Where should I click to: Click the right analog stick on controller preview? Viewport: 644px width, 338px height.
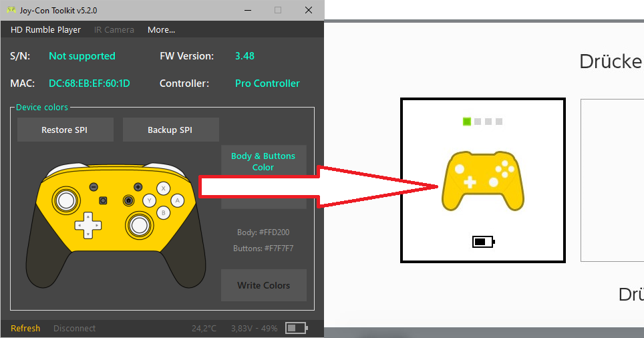(x=139, y=225)
